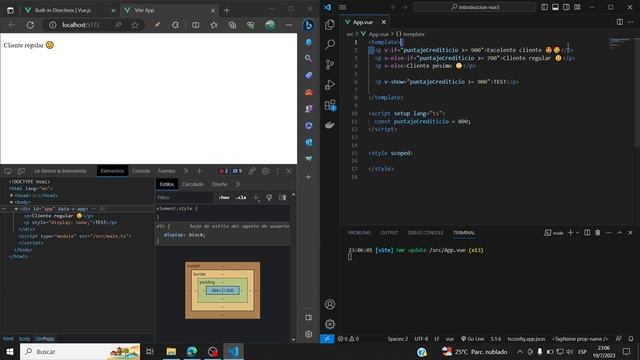Open more editor actions in VS Code
This screenshot has width=640, height=360.
[631, 22]
